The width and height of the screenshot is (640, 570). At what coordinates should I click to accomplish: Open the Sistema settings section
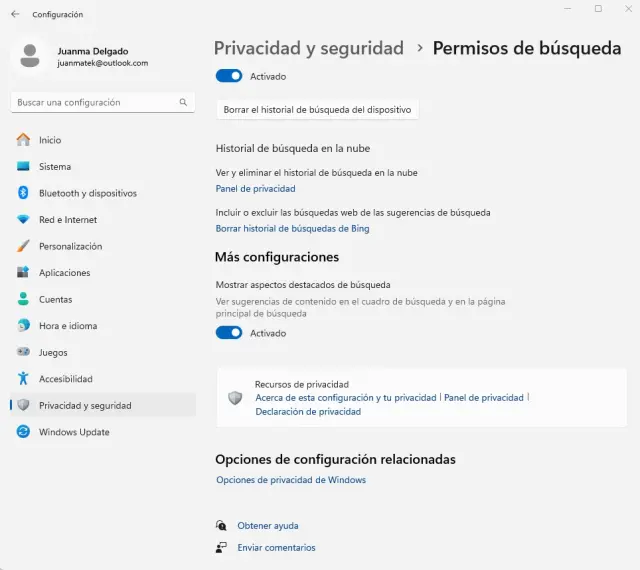point(55,167)
